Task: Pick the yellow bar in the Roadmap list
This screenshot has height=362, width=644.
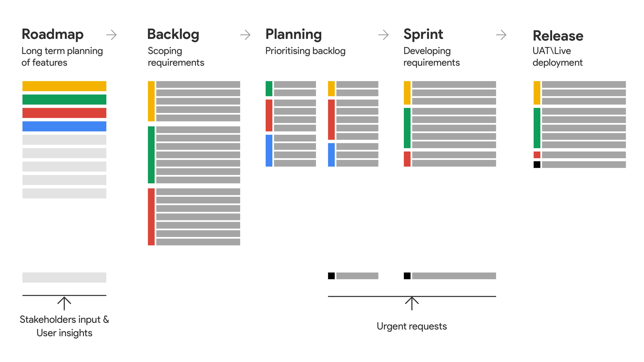Action: 64,86
